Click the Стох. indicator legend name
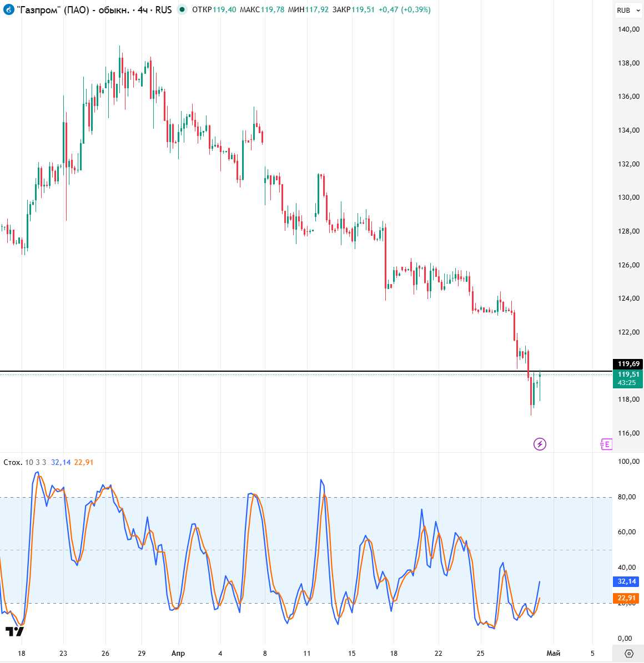This screenshot has width=644, height=663. click(x=13, y=462)
